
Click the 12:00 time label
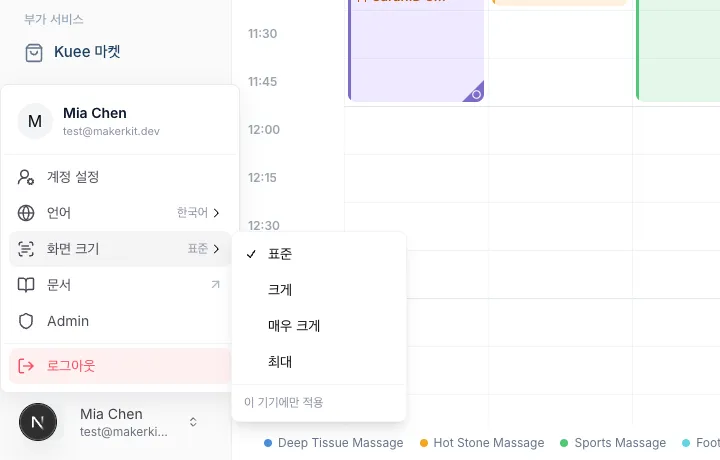[264, 129]
